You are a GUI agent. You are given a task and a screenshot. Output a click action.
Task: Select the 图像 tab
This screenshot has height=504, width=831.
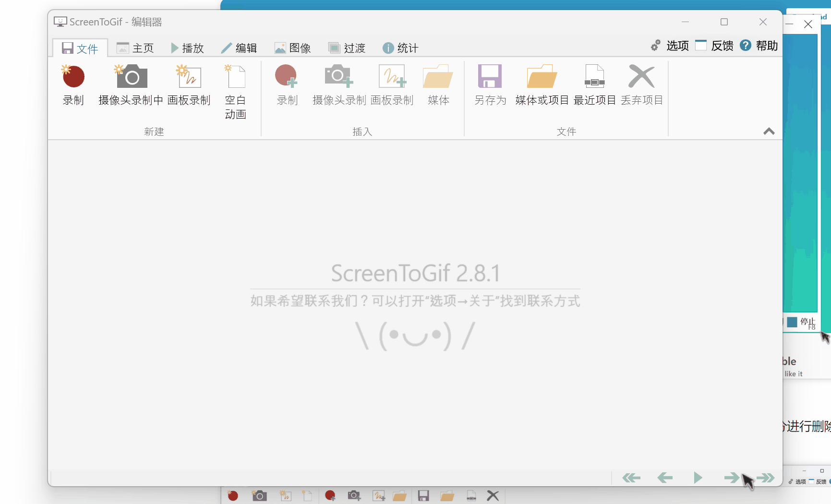[293, 48]
